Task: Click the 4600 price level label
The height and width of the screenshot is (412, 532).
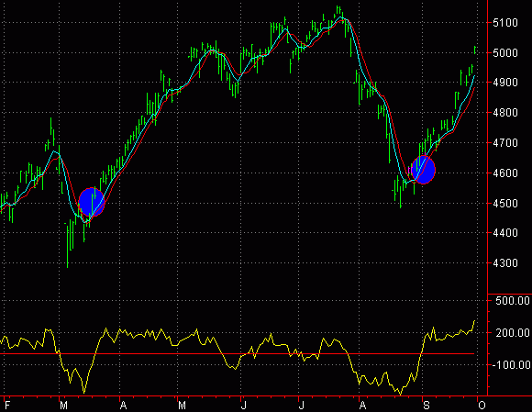Action: [505, 173]
